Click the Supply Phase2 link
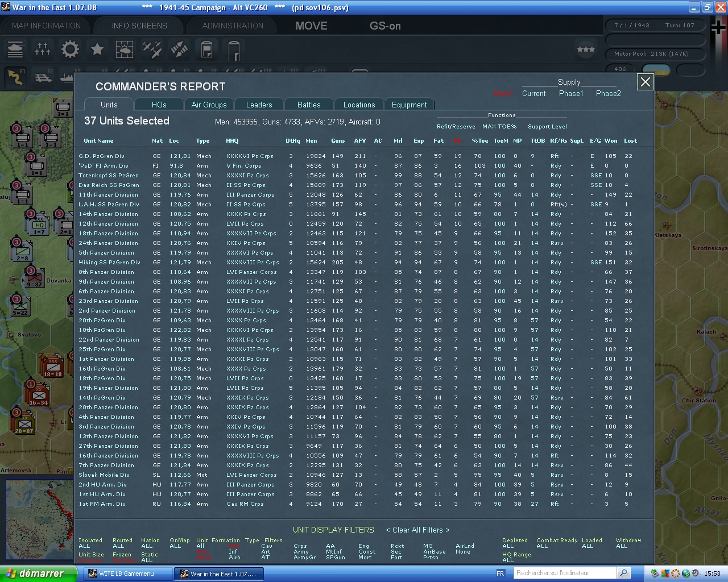Image resolution: width=728 pixels, height=582 pixels. point(608,94)
